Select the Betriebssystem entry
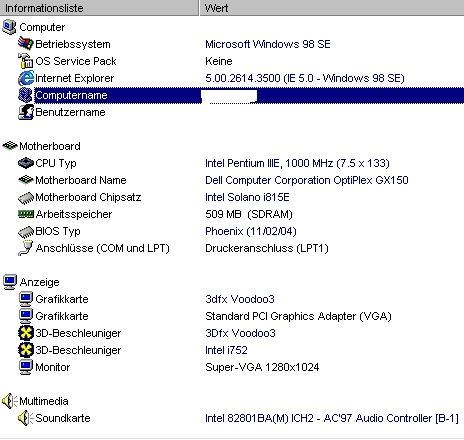Image resolution: width=464 pixels, height=440 pixels. [x=73, y=44]
